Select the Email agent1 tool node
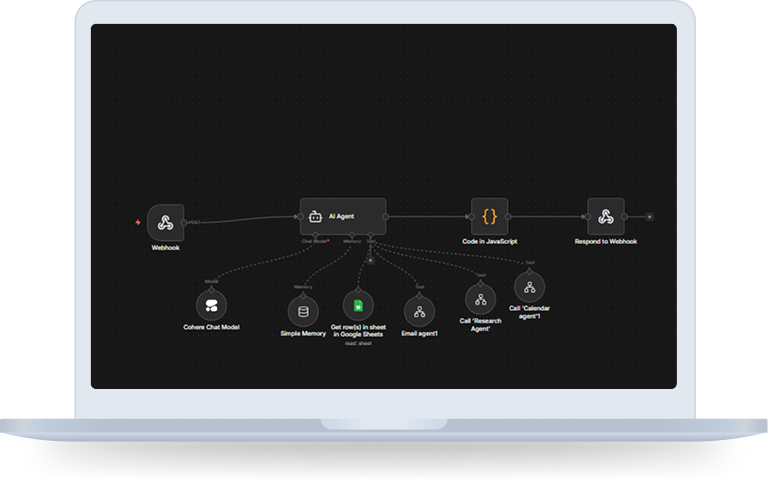 coord(419,311)
